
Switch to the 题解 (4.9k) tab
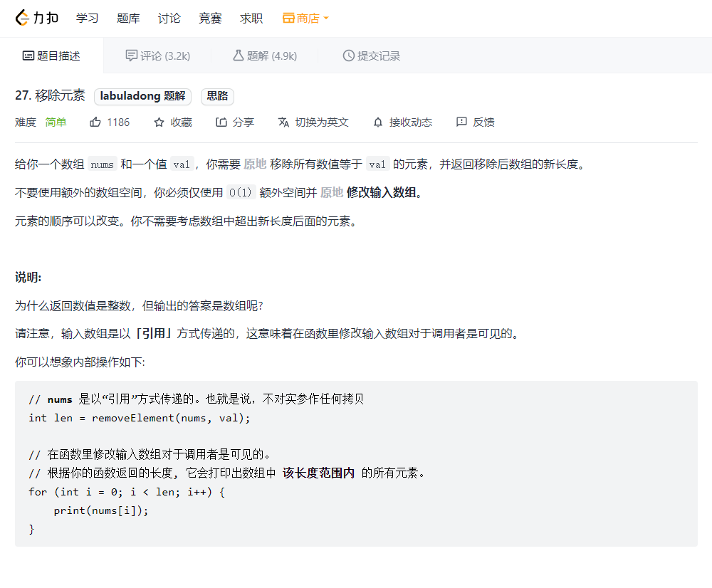point(266,55)
